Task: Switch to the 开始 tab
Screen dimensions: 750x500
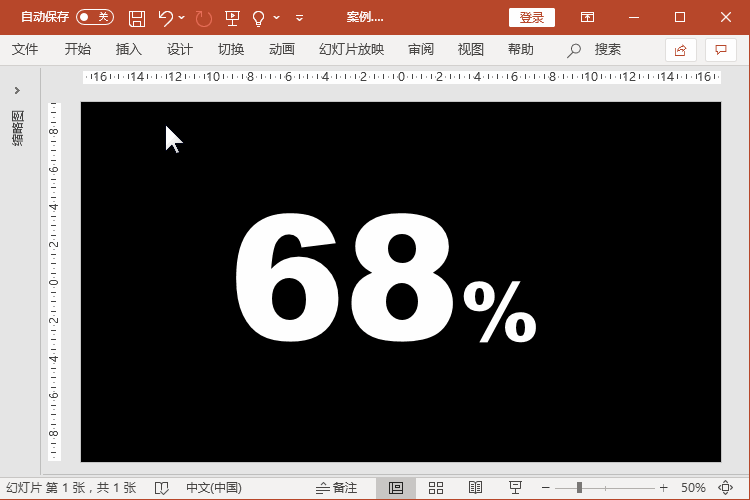Action: [x=77, y=49]
